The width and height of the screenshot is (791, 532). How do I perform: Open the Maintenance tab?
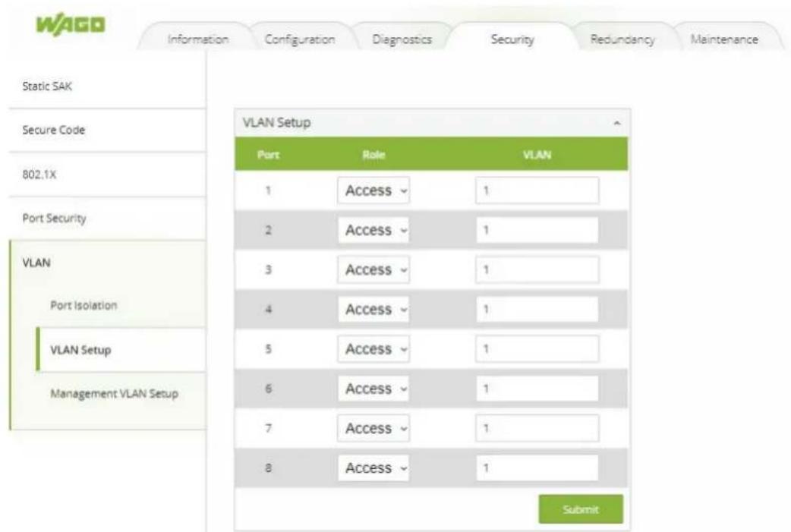click(724, 39)
